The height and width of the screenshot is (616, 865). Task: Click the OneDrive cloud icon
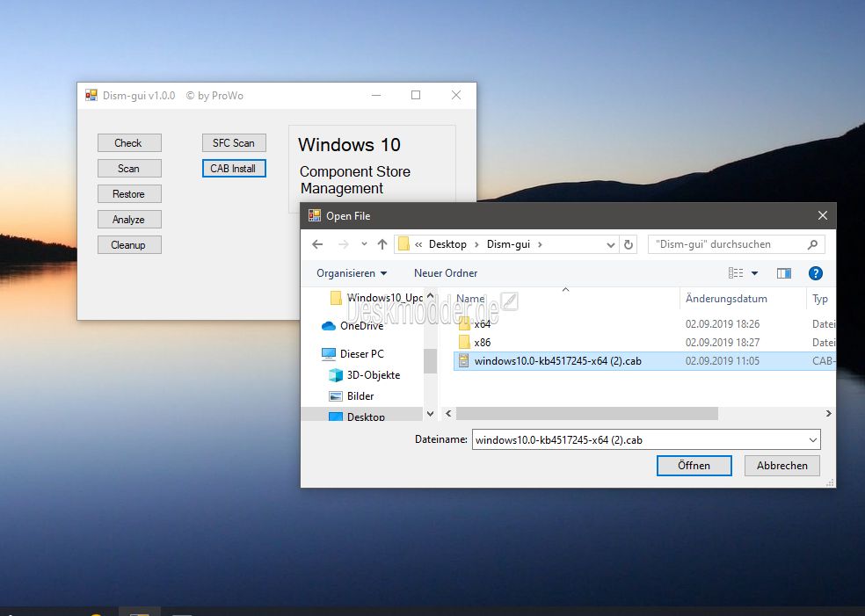point(329,326)
